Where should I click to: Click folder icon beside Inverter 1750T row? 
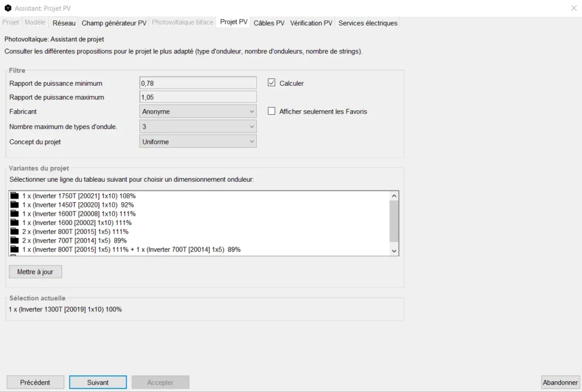pyautogui.click(x=15, y=196)
